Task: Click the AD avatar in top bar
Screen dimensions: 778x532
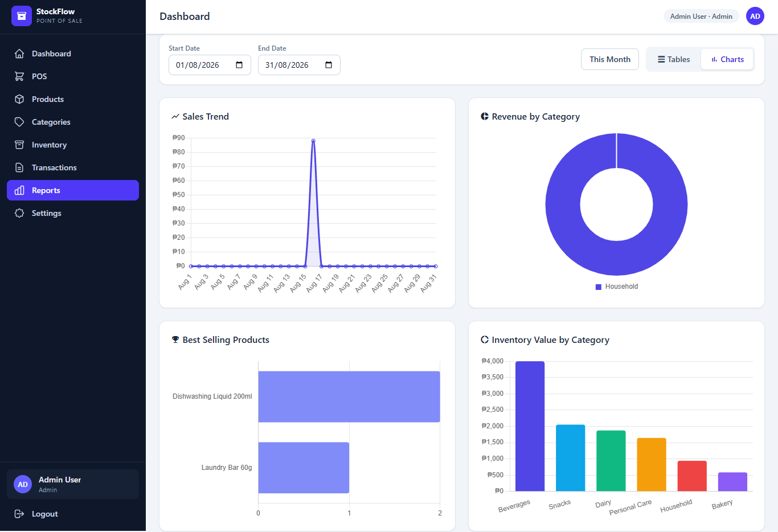Action: click(x=755, y=16)
